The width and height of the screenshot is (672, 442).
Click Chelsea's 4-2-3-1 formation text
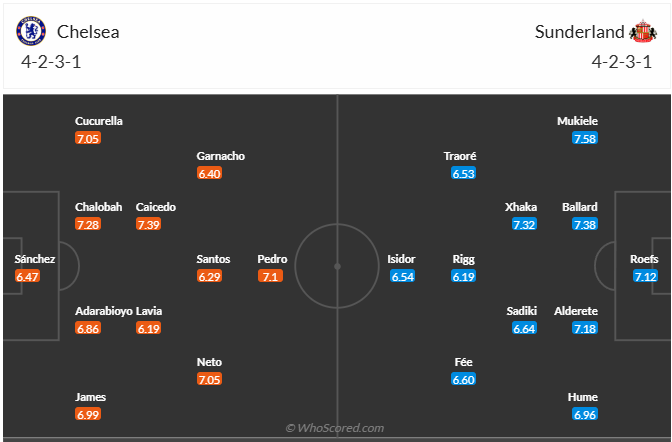50,62
